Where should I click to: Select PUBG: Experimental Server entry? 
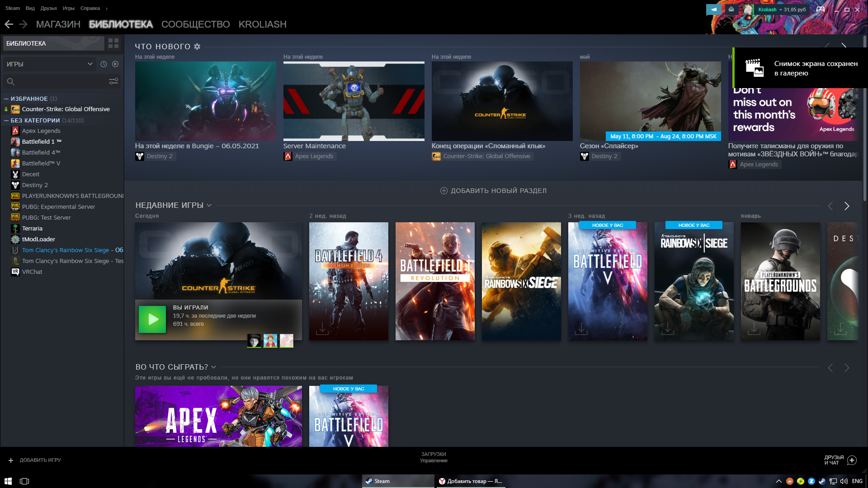59,207
